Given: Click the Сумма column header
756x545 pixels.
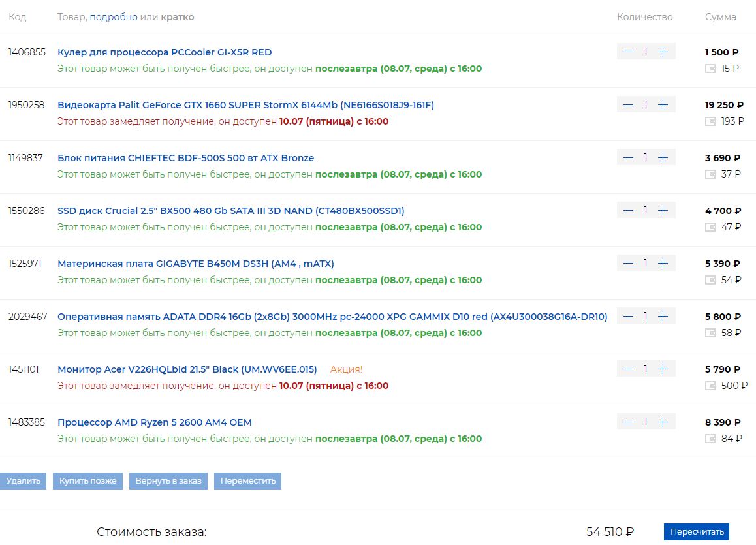Looking at the screenshot, I should point(720,17).
